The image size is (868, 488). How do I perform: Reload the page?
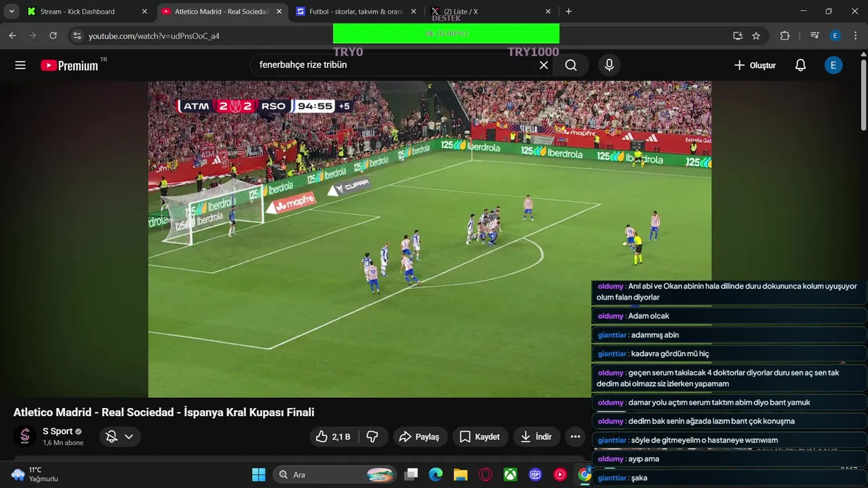[x=53, y=36]
